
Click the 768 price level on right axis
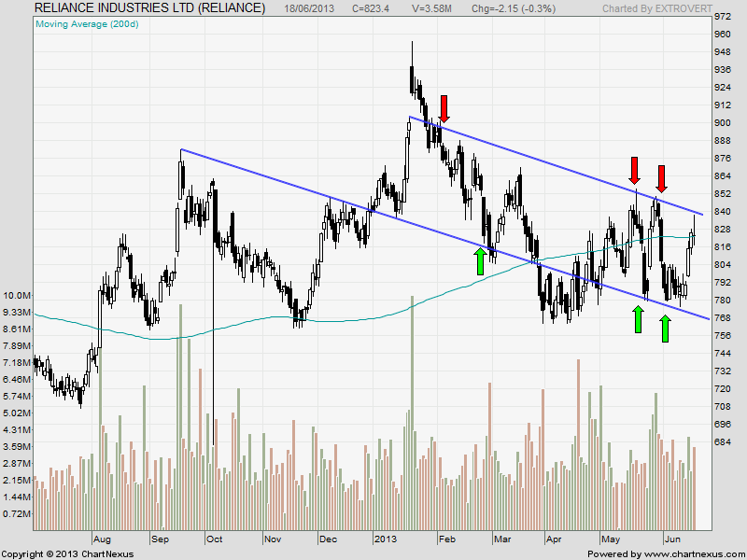[722, 318]
